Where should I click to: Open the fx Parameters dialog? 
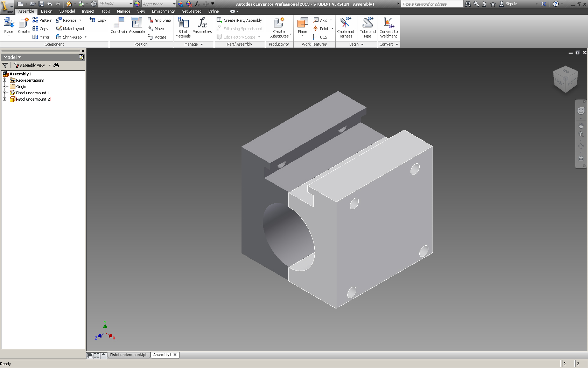(202, 26)
